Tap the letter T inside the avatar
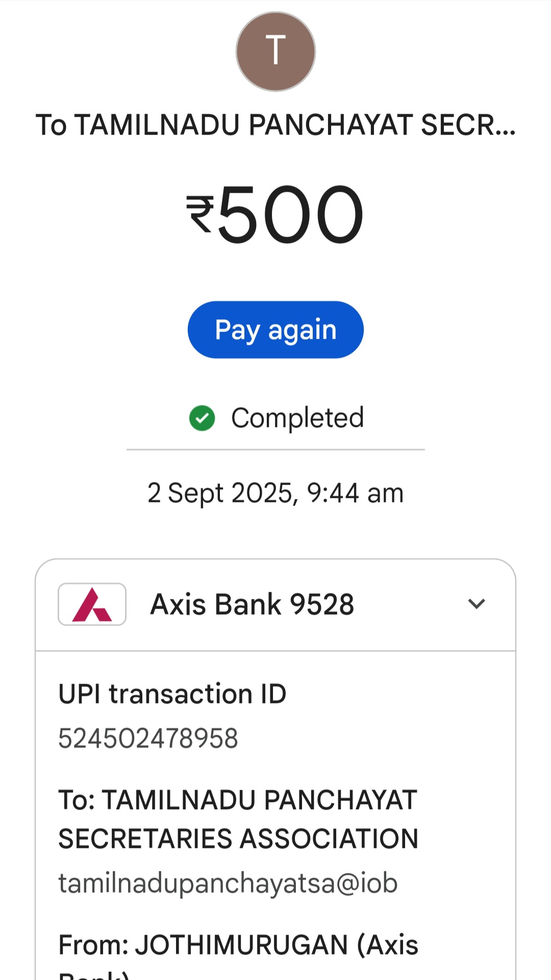Image resolution: width=551 pixels, height=980 pixels. (x=275, y=51)
